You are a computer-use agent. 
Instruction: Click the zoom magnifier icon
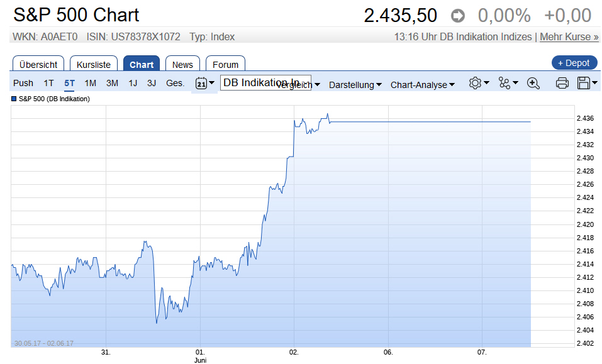click(x=533, y=83)
